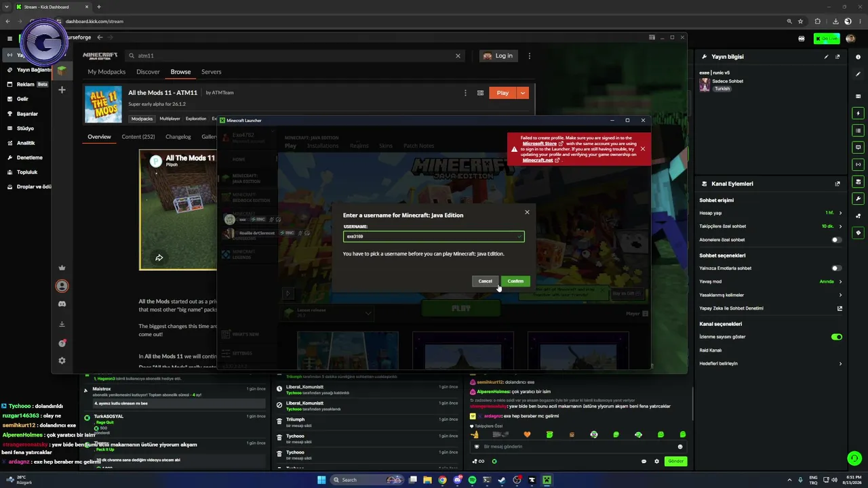
Task: Open chat settings gear icon
Action: [x=656, y=462]
